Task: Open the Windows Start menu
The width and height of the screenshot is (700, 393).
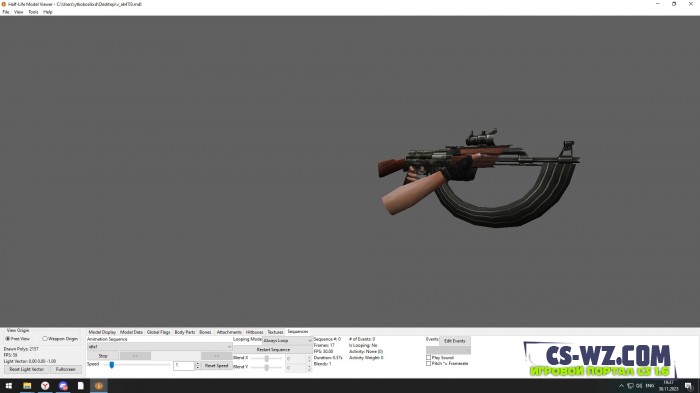Action: 8,385
